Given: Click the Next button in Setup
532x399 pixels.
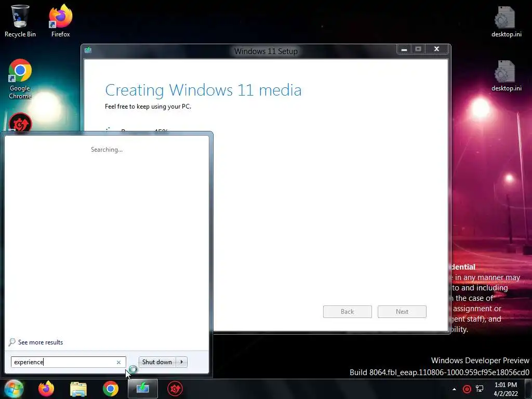Looking at the screenshot, I should [402, 312].
